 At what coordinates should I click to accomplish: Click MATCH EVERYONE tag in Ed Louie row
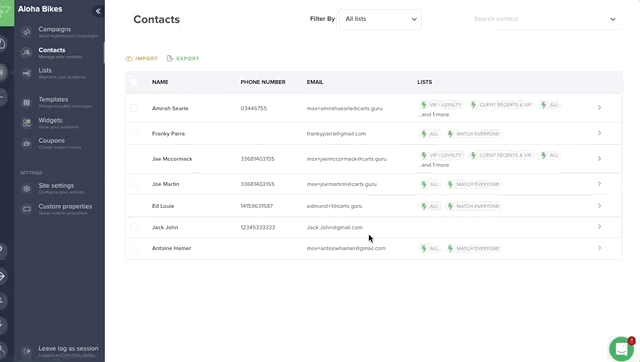pyautogui.click(x=473, y=206)
